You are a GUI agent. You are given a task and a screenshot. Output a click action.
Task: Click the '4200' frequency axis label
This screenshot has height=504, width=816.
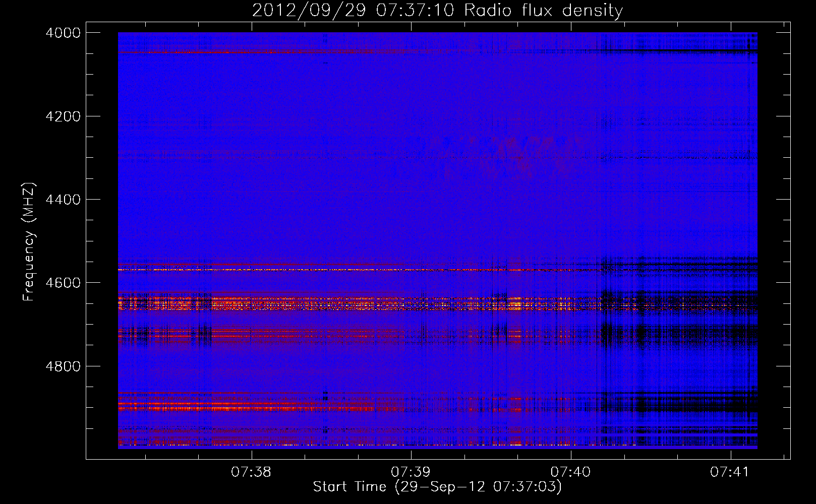63,116
